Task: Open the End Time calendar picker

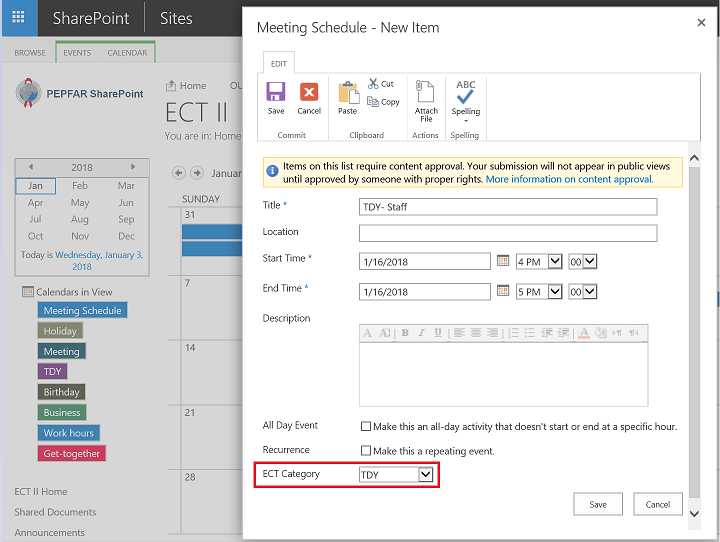Action: pyautogui.click(x=503, y=291)
